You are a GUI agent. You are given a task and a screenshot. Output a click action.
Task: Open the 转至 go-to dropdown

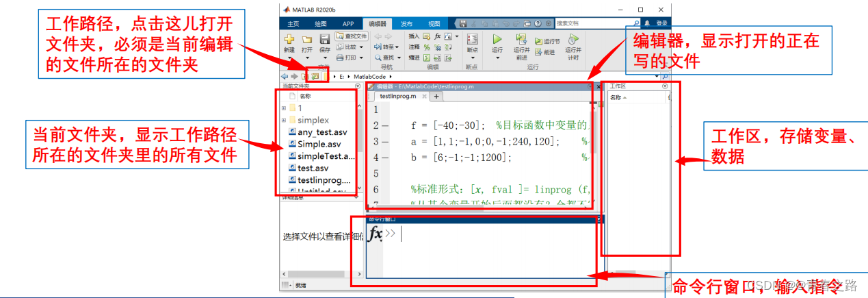coord(387,47)
